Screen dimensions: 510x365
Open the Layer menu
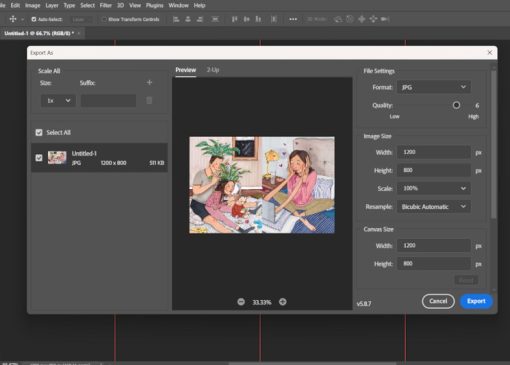point(52,5)
